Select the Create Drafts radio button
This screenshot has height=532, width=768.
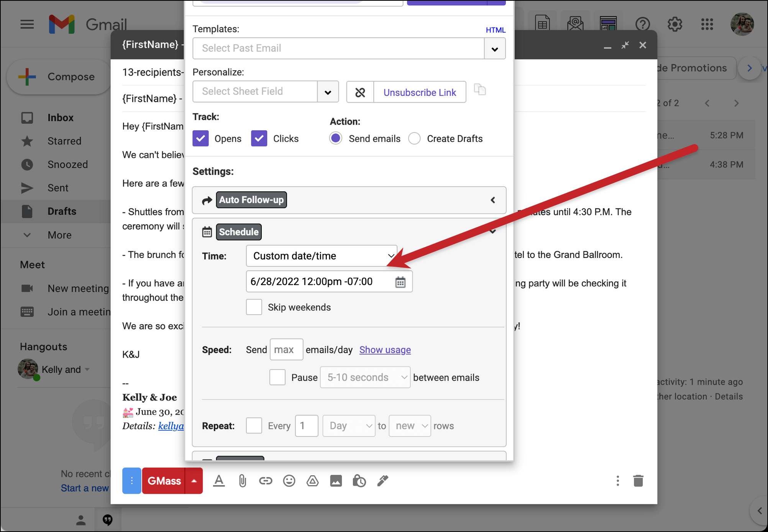click(414, 138)
